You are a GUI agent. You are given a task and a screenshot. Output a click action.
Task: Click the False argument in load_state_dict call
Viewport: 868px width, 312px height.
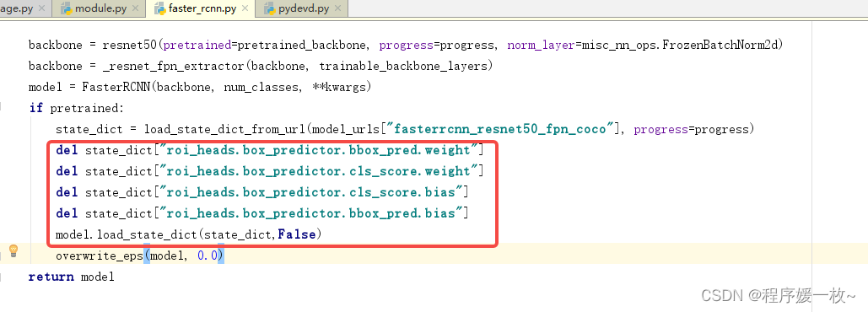(297, 234)
